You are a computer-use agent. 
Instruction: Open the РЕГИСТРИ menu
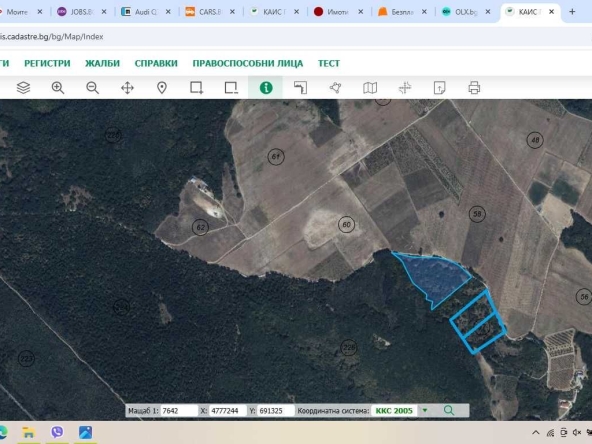[47, 63]
